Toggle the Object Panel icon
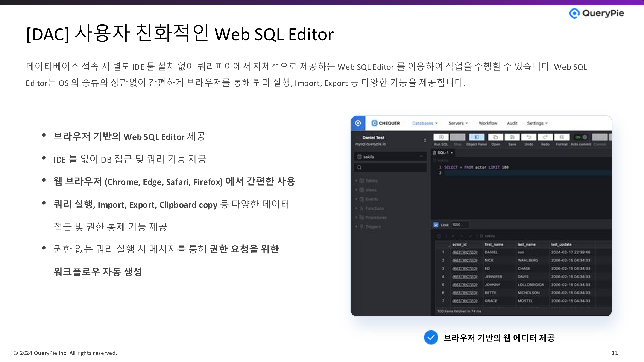This screenshot has width=644, height=362. click(477, 137)
